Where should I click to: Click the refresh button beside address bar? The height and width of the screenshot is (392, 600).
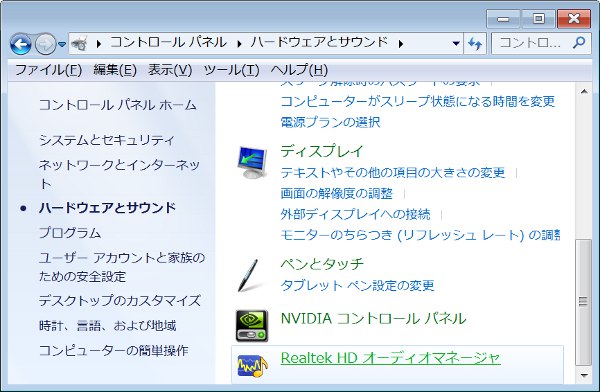(475, 44)
